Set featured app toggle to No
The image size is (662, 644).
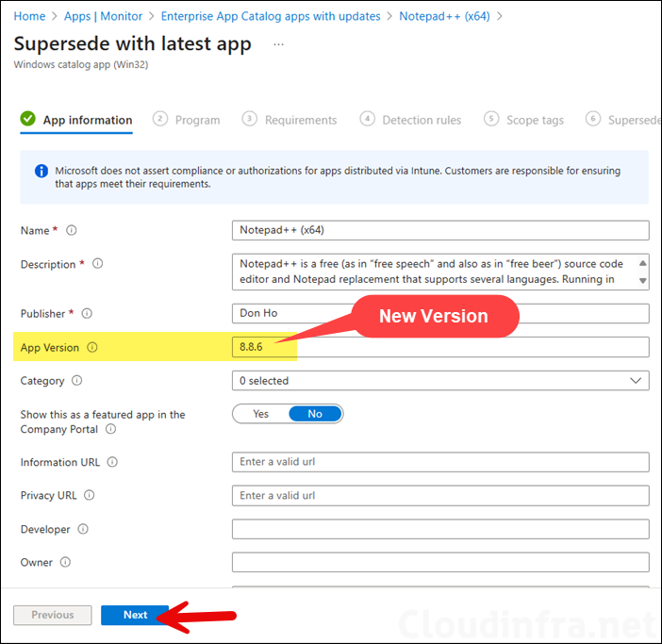(x=315, y=414)
